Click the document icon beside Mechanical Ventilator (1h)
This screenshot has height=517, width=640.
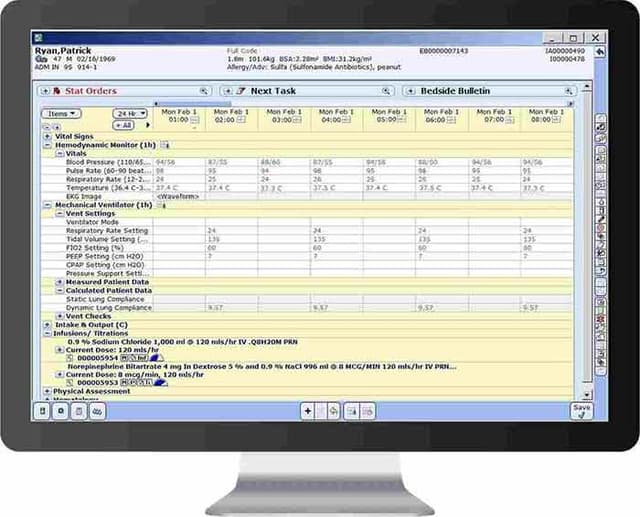[162, 205]
